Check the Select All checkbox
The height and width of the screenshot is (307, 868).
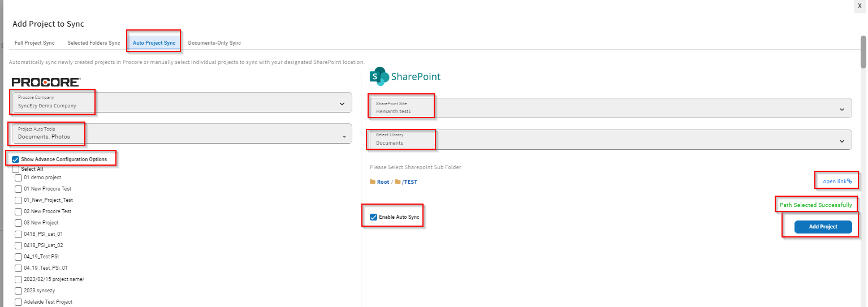tap(16, 169)
